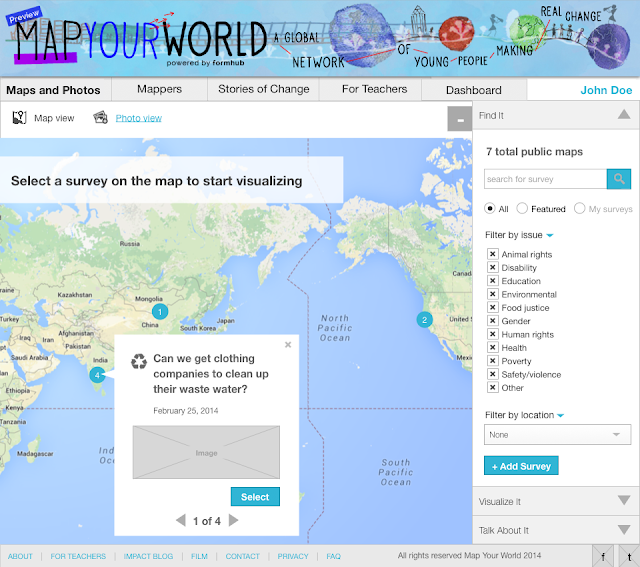Open the Stories of Change tab
Screen dimensions: 640x567
pyautogui.click(x=264, y=89)
